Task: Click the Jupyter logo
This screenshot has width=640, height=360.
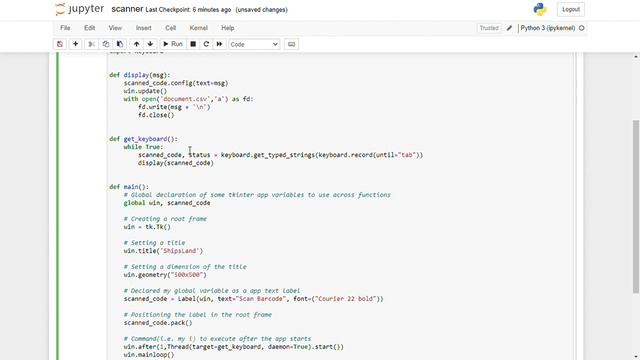Action: pyautogui.click(x=80, y=9)
